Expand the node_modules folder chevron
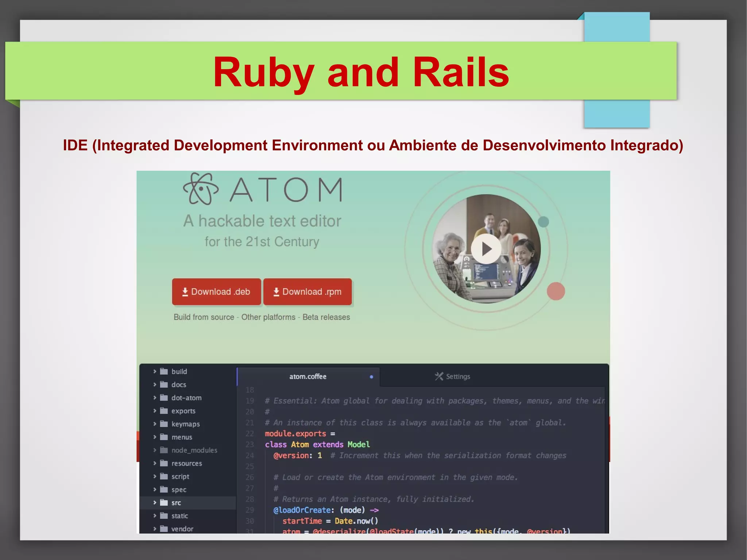The width and height of the screenshot is (747, 560). click(155, 450)
